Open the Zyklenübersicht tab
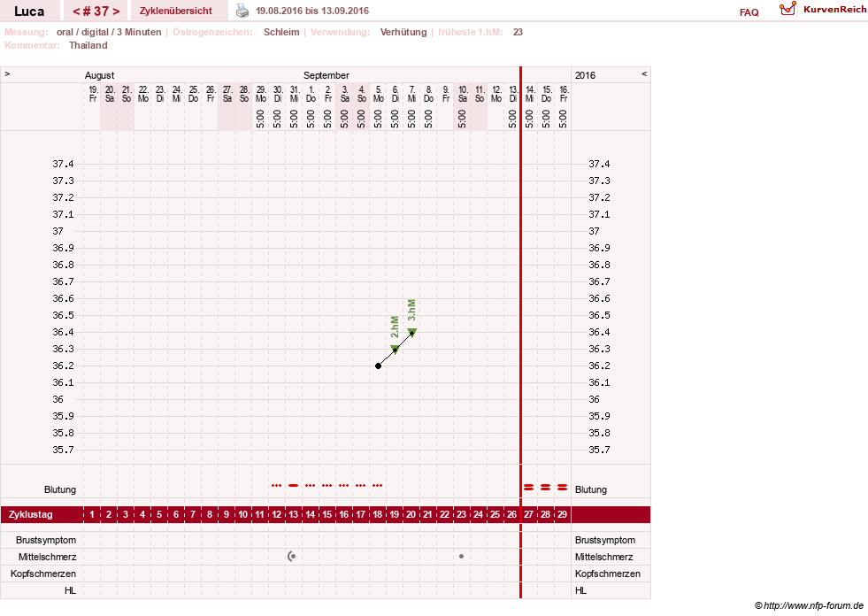The image size is (868, 616). coord(176,11)
